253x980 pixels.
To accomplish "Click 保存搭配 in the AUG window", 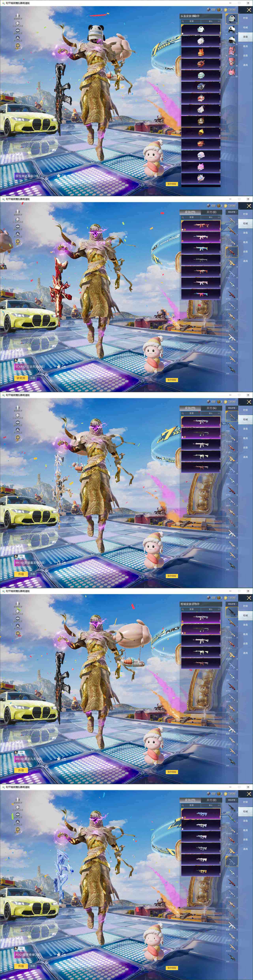I will 172,967.
